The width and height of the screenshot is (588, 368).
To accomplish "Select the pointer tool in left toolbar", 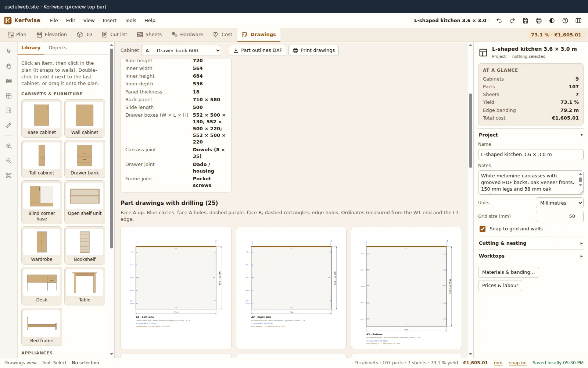I will tap(9, 52).
